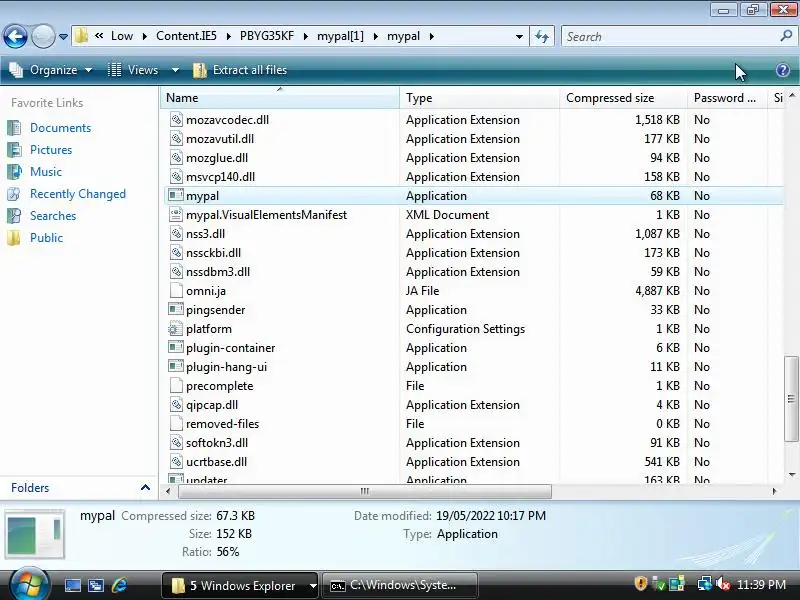
Task: Expand the arrow after Content.IE5 in the path
Action: [229, 36]
